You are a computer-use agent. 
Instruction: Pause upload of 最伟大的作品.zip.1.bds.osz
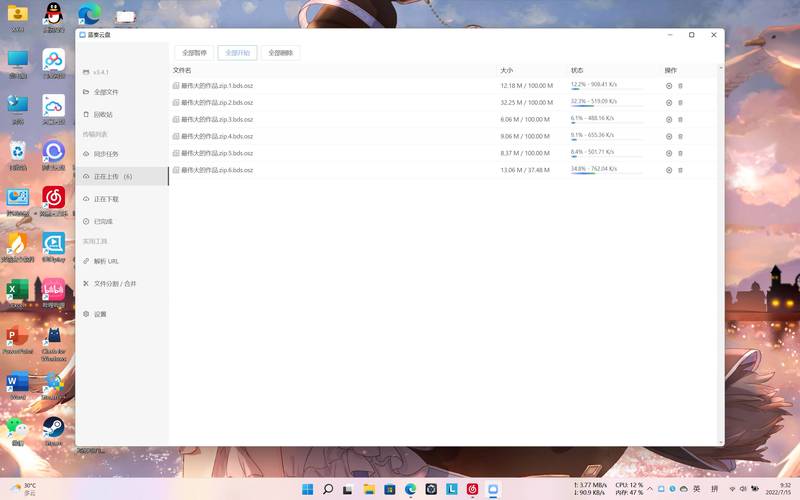point(669,86)
